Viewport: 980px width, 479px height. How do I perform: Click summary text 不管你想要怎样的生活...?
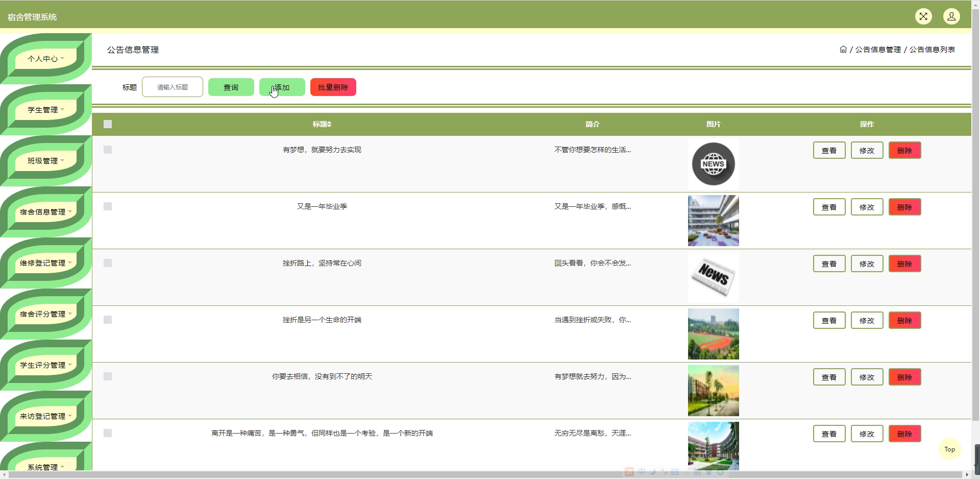tap(593, 150)
